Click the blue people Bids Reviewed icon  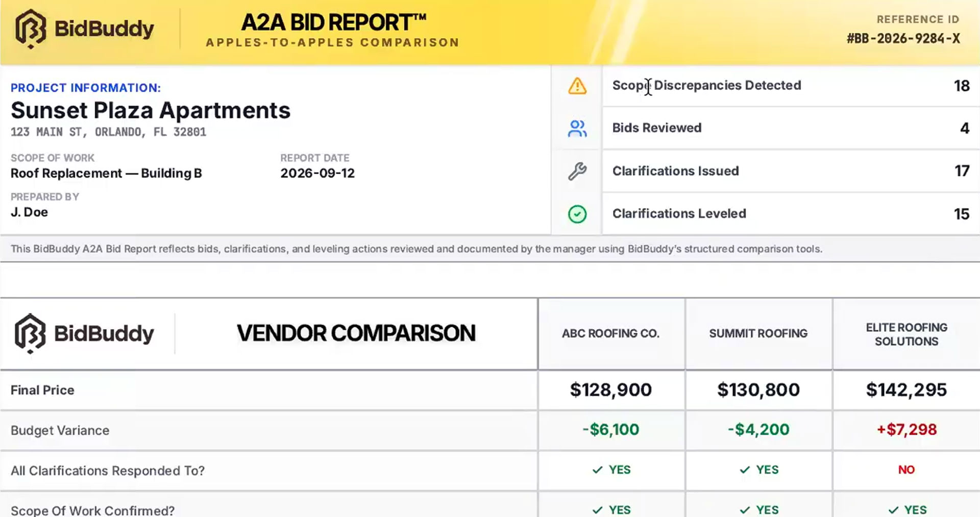577,129
